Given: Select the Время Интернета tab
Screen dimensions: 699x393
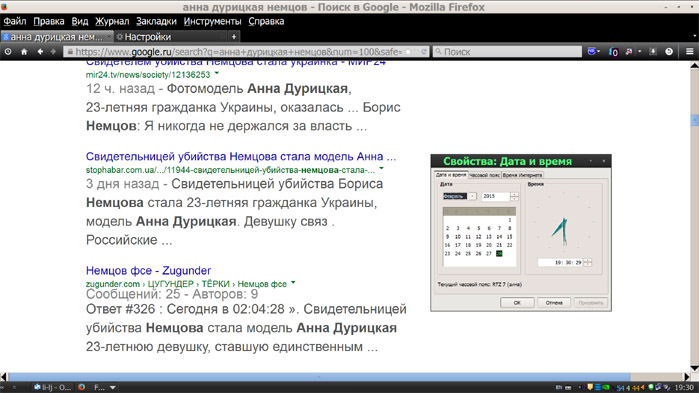Looking at the screenshot, I should (x=522, y=175).
